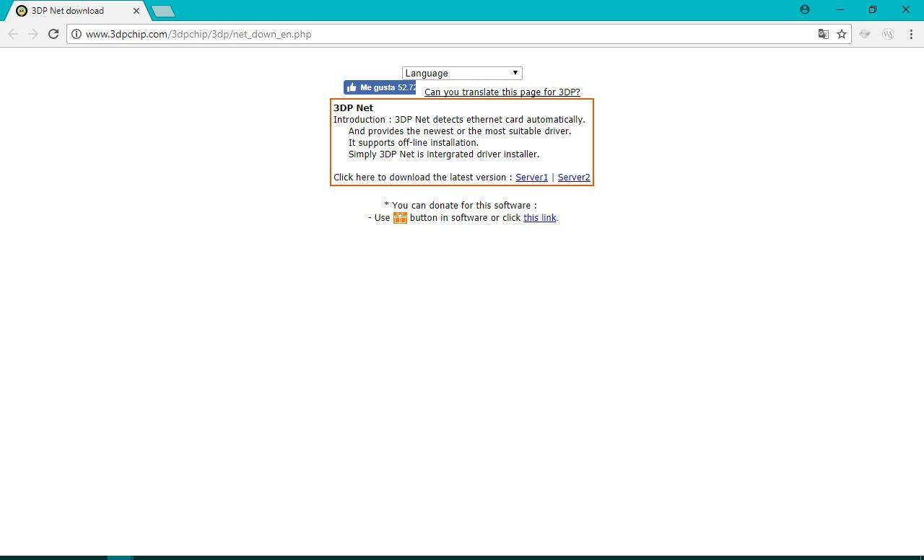Screen dimensions: 924x560
Task: Reload the page with the refresh icon
Action: click(x=53, y=34)
